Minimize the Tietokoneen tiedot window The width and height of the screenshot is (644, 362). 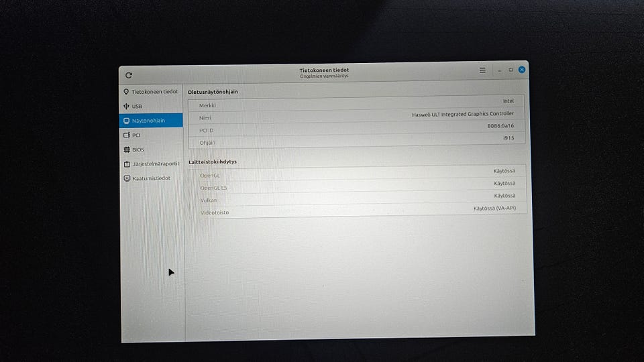click(499, 70)
